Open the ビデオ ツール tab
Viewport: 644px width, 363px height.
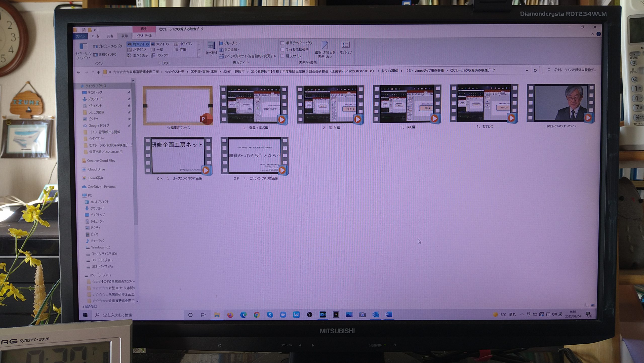tap(144, 36)
